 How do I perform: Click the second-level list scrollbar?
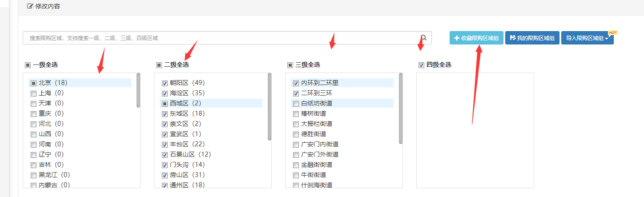click(x=270, y=107)
